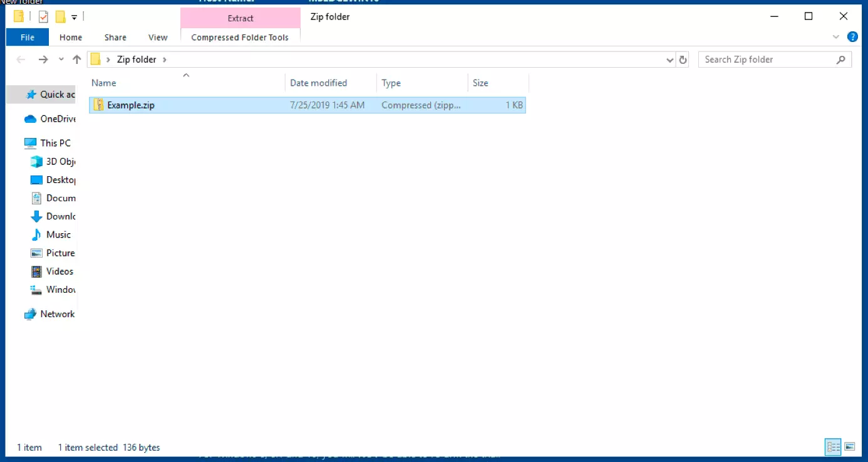This screenshot has width=868, height=462.
Task: Open Desktop folder in sidebar
Action: (x=53, y=180)
